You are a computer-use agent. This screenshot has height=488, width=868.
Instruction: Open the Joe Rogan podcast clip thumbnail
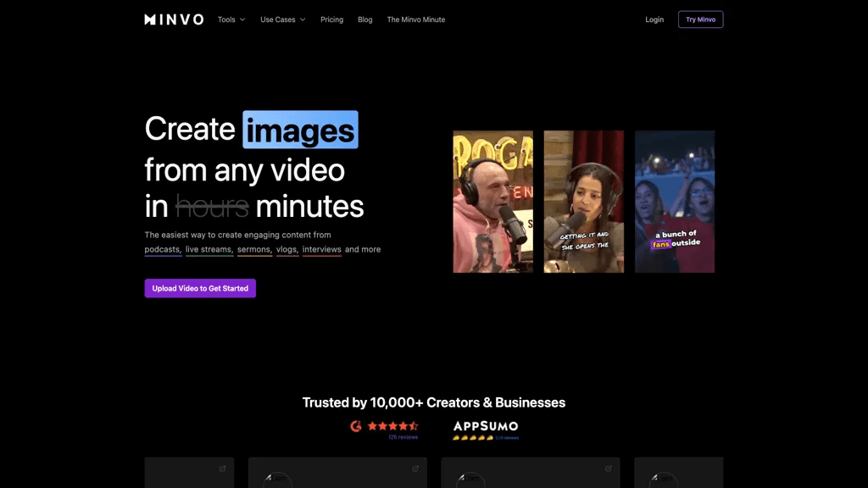pos(492,202)
